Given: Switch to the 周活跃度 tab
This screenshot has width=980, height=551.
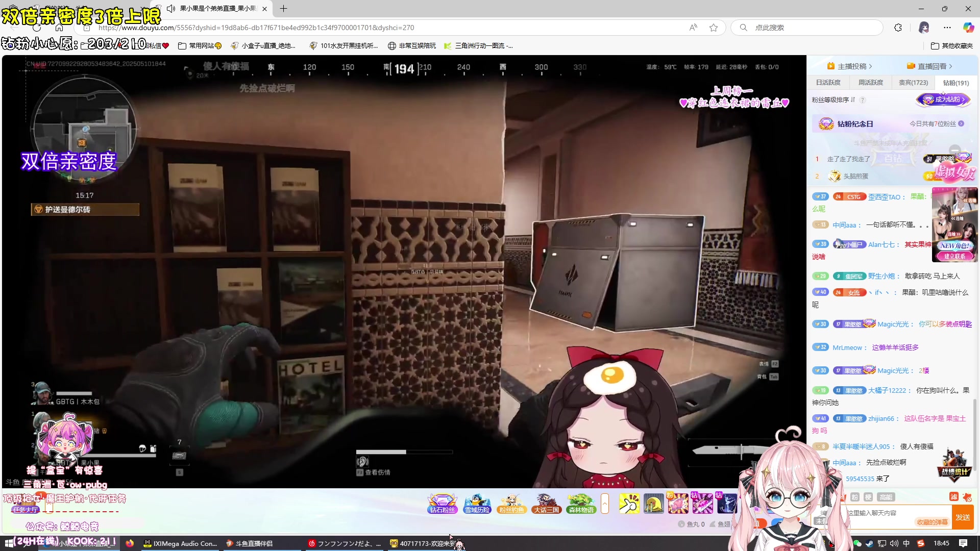Looking at the screenshot, I should [871, 83].
